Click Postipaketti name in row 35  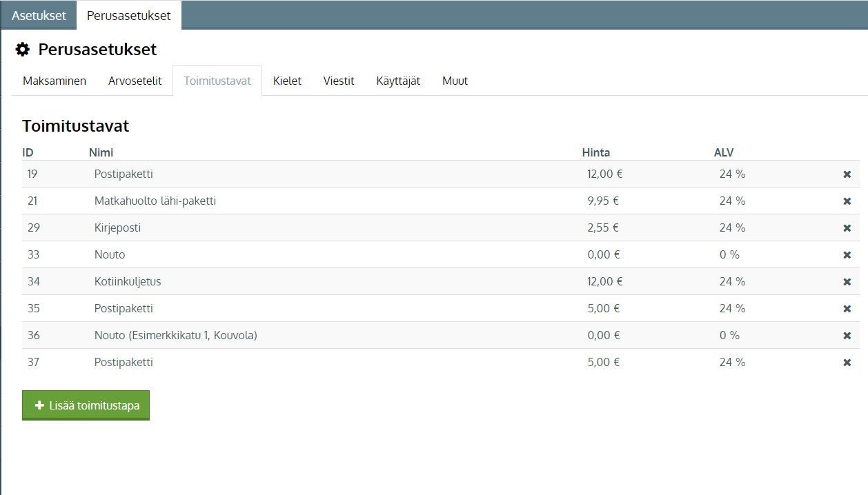point(124,308)
